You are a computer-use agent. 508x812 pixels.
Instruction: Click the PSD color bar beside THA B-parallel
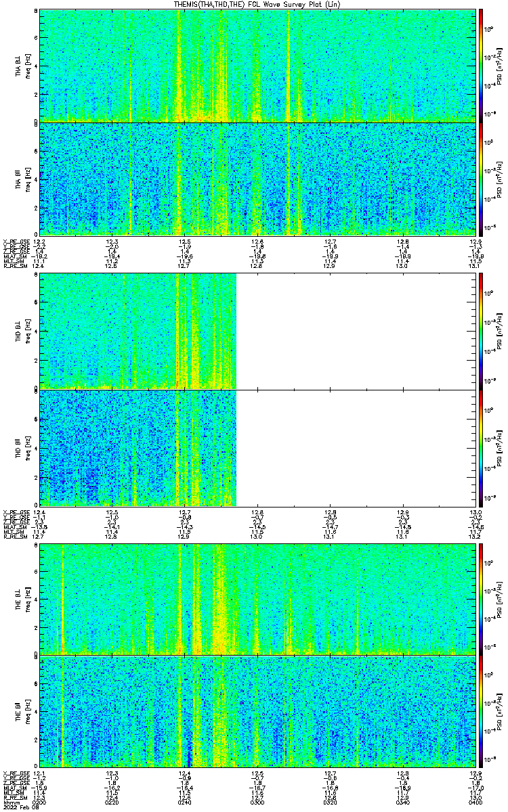[481, 179]
